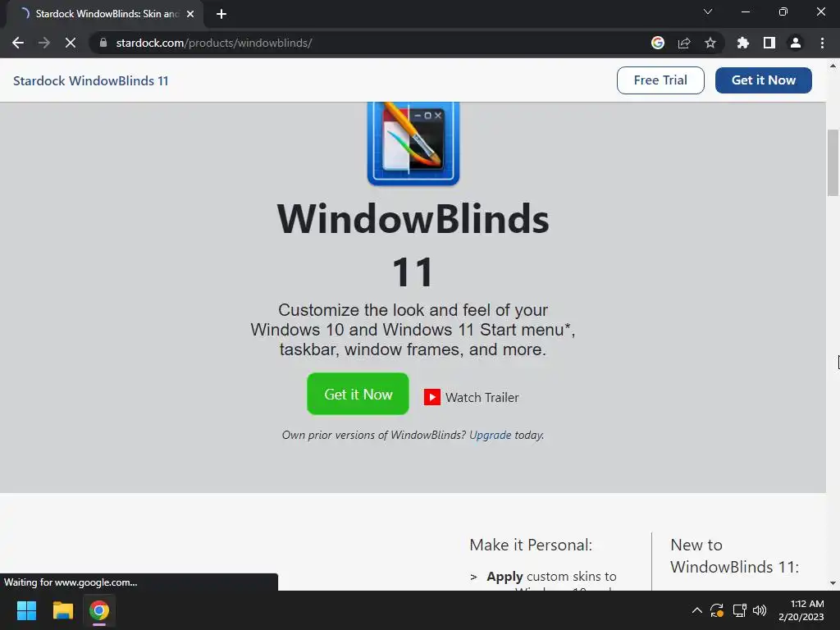Click Apply custom skins text
The image size is (840, 630).
click(551, 577)
